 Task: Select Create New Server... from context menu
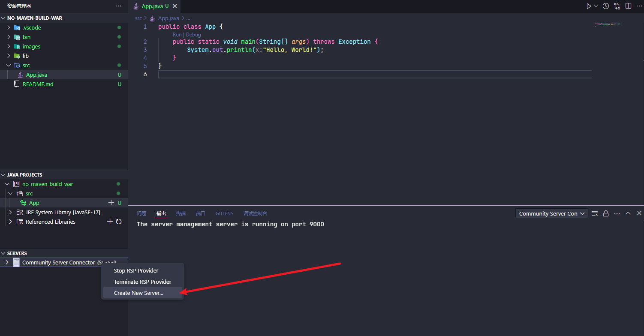point(138,293)
